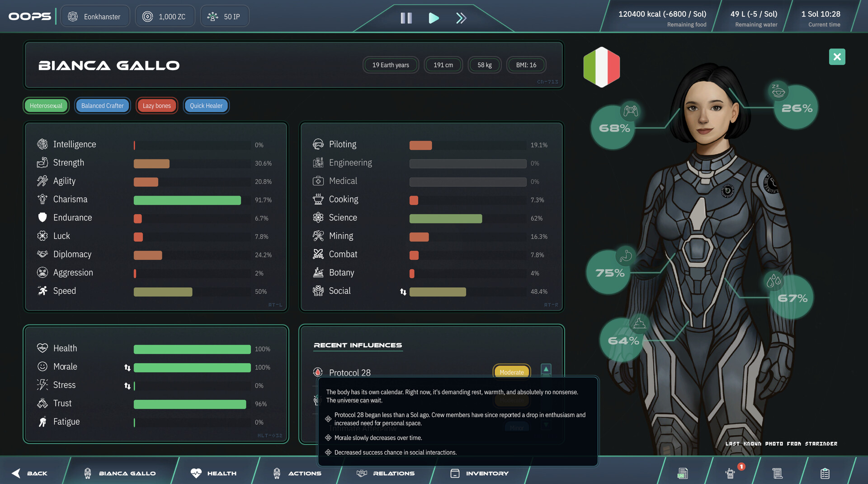Toggle the Stress sort arrows
The width and height of the screenshot is (868, 484).
click(127, 385)
